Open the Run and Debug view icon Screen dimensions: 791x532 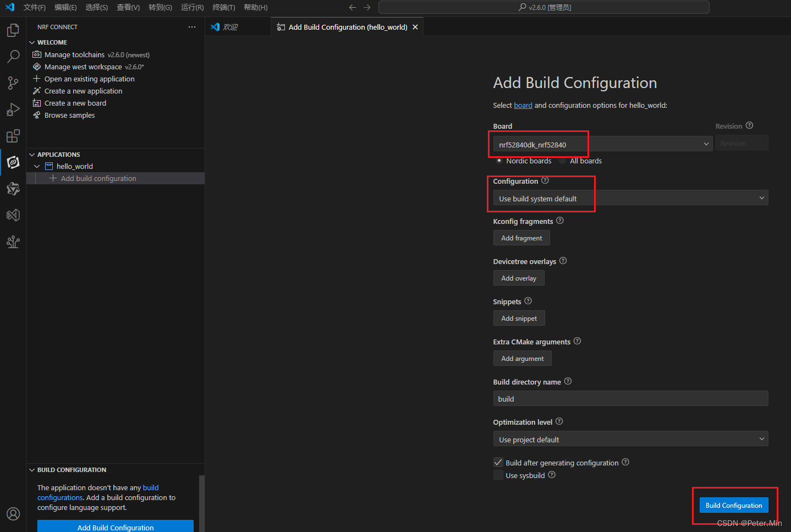pos(13,109)
